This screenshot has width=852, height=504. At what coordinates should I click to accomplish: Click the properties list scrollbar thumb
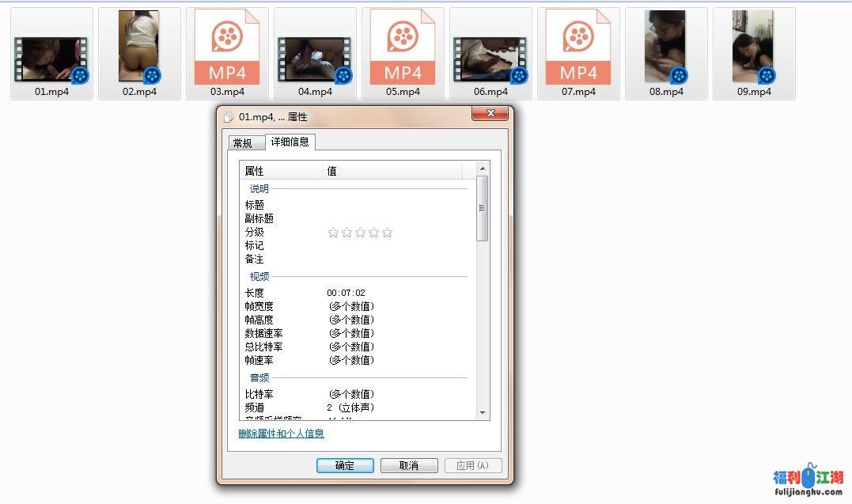click(483, 208)
